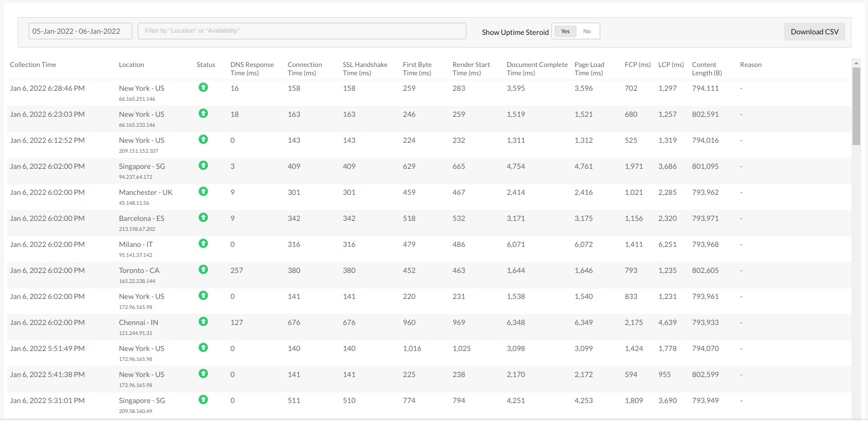Click the Status column header
This screenshot has height=423, width=868.
(x=206, y=65)
